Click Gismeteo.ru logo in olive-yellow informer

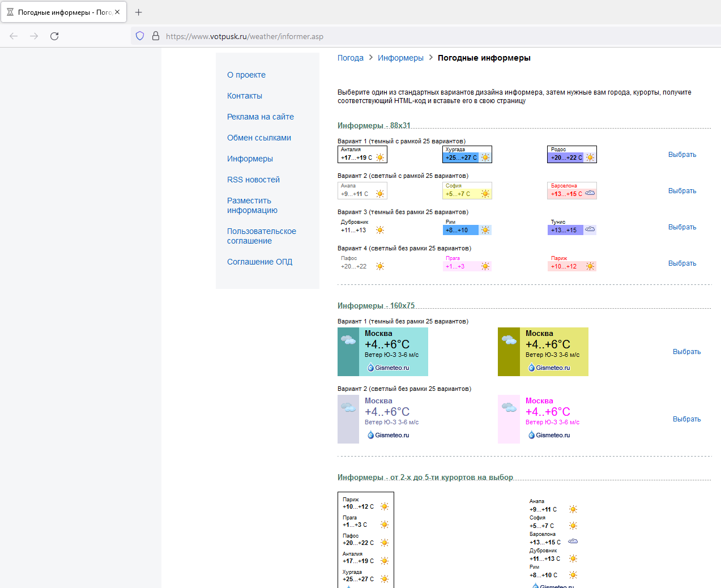[x=549, y=368]
